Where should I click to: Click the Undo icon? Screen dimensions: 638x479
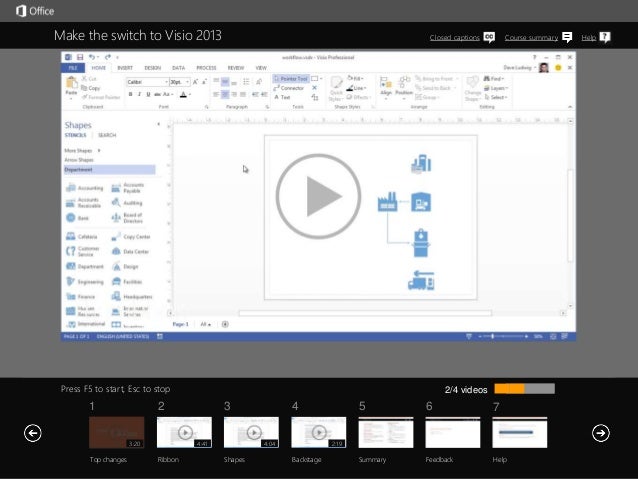pos(92,57)
